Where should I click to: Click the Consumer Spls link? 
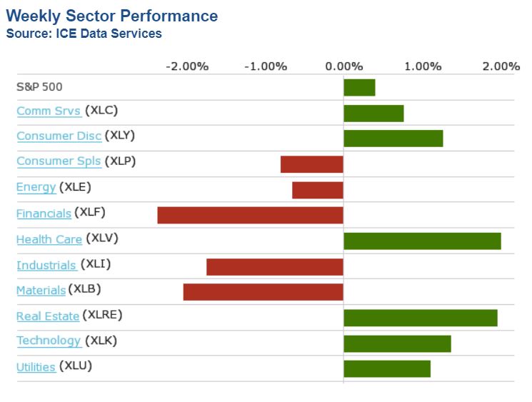(x=59, y=162)
